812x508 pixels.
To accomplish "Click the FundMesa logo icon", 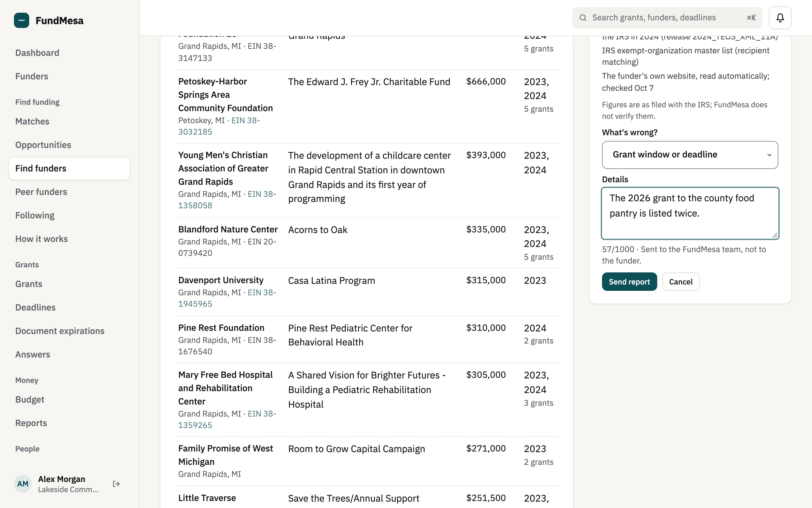I will tap(22, 21).
